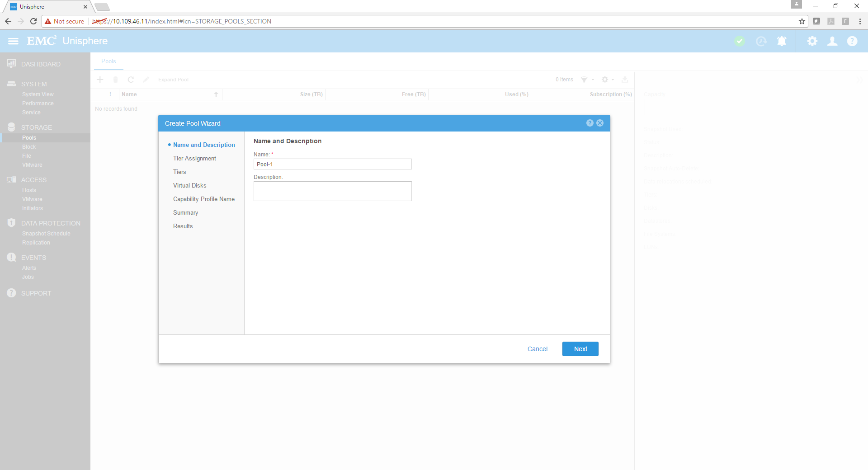This screenshot has height=470, width=868.
Task: Bookmark this page with the star icon
Action: click(x=802, y=21)
